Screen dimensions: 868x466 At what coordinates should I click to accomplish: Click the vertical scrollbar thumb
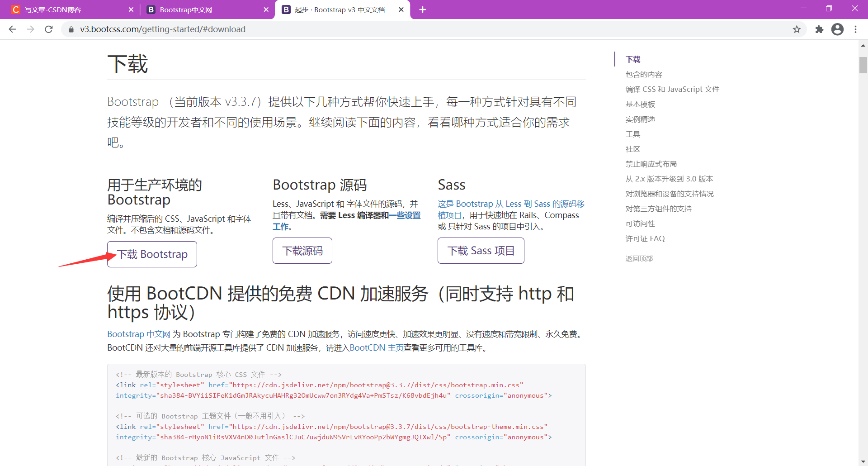pyautogui.click(x=863, y=65)
